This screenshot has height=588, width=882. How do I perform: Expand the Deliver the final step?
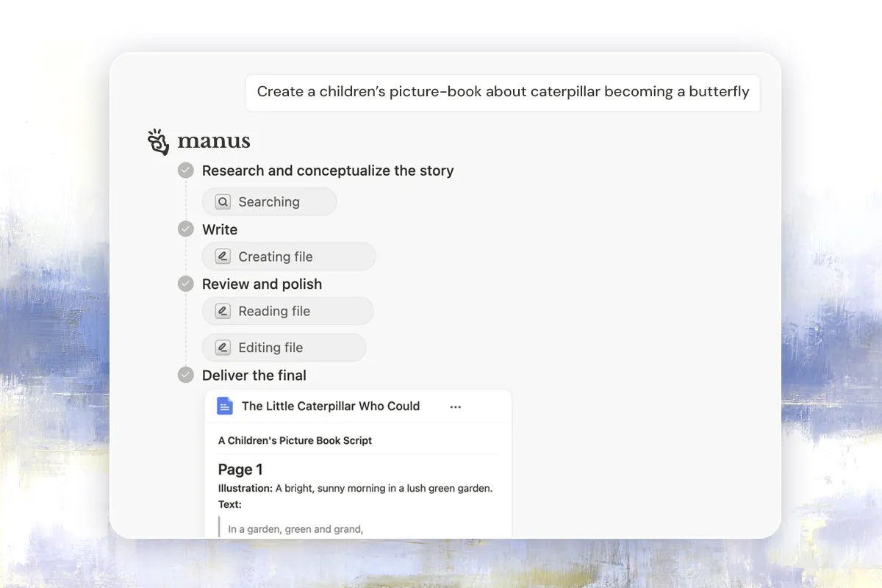tap(254, 375)
